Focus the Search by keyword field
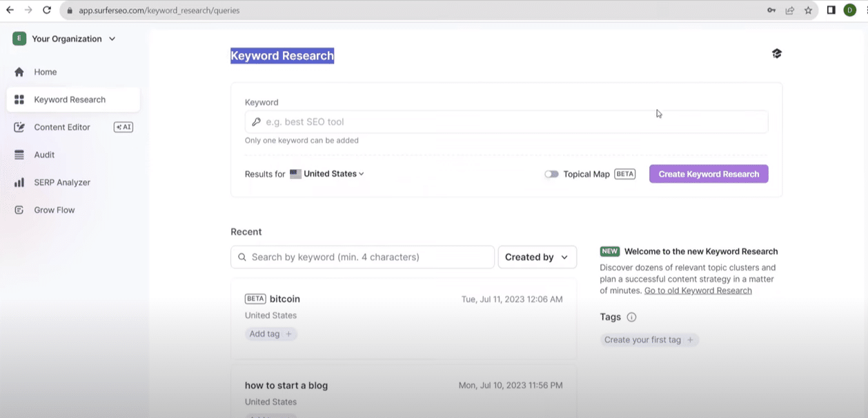 coord(362,257)
